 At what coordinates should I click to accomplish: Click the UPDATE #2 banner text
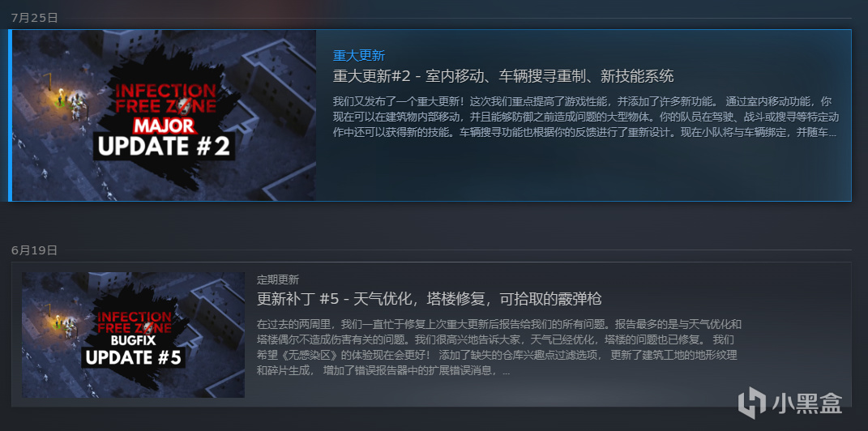(164, 146)
